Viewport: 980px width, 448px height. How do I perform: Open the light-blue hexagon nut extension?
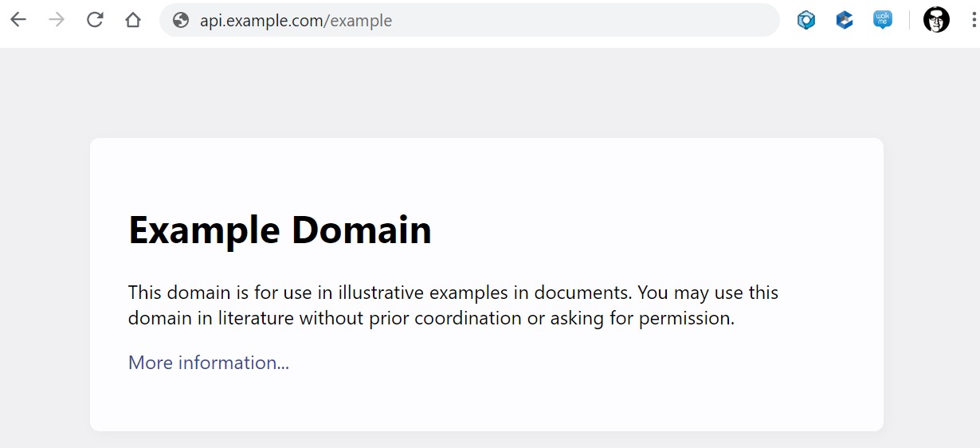point(806,20)
